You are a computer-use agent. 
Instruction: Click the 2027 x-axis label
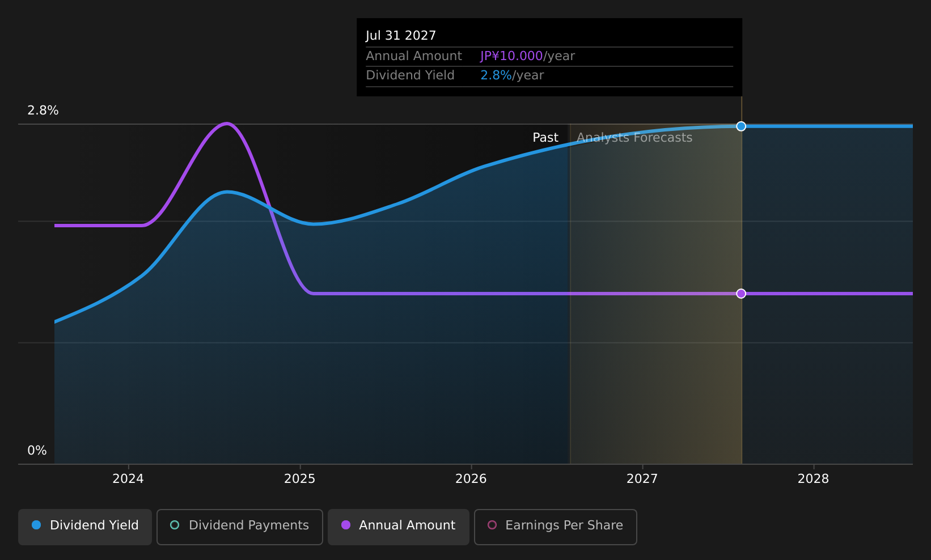642,479
